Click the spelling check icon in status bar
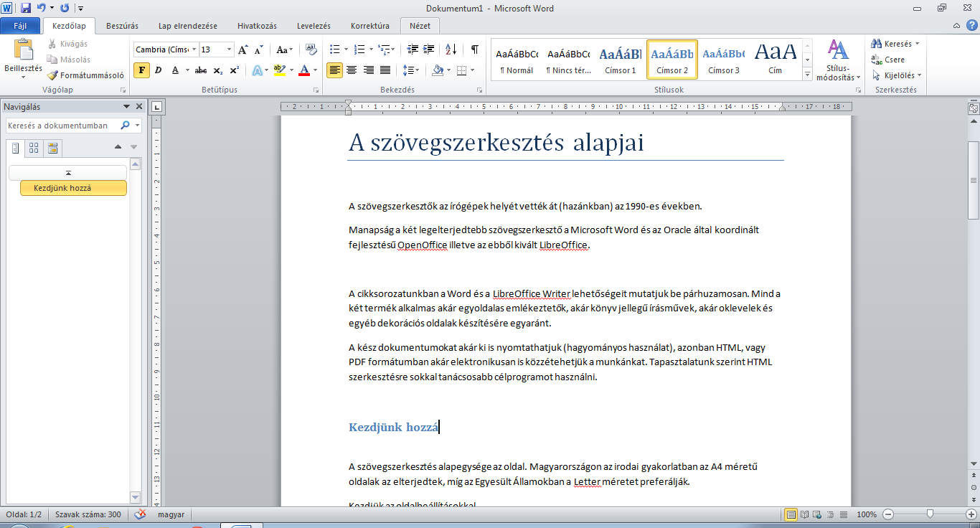This screenshot has height=528, width=980. (141, 514)
